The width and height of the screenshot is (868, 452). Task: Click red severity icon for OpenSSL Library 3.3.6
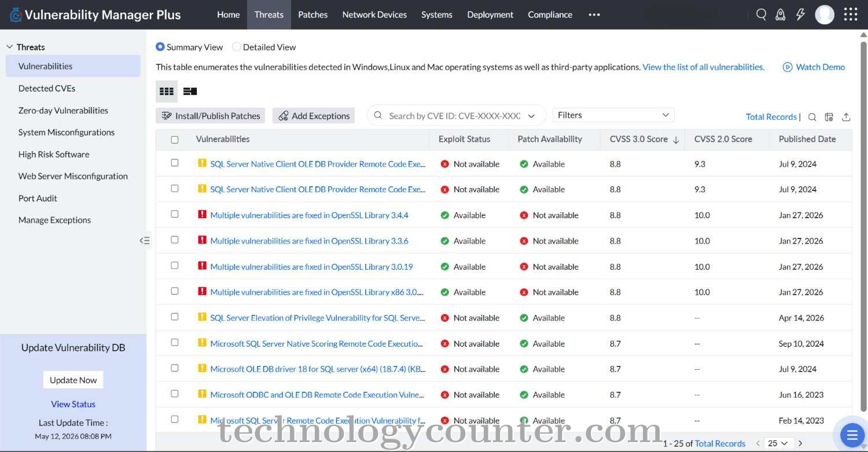click(202, 240)
